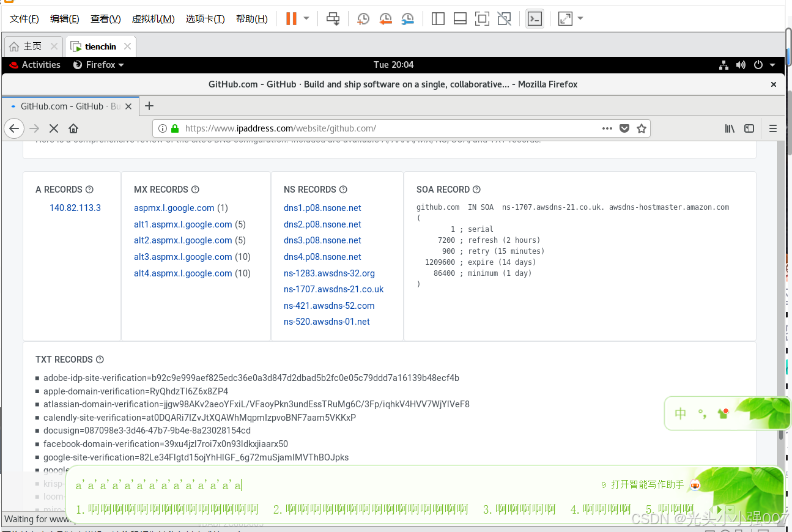Image resolution: width=792 pixels, height=532 pixels.
Task: Open the IME skin shirt icon
Action: tap(724, 413)
